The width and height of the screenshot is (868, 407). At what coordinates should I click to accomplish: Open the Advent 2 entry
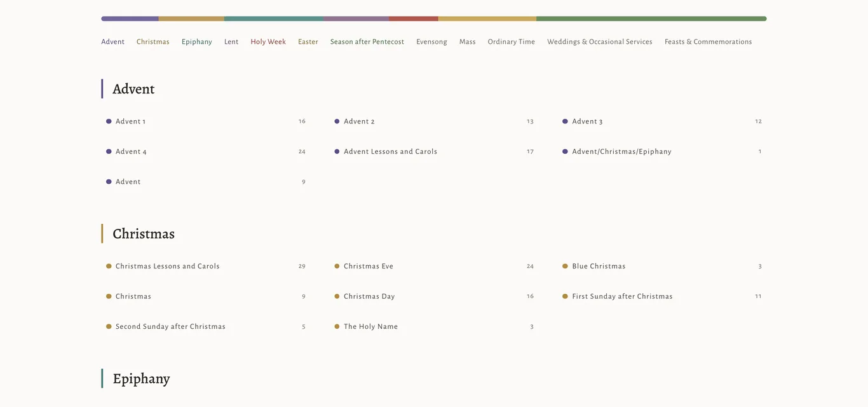tap(434, 121)
